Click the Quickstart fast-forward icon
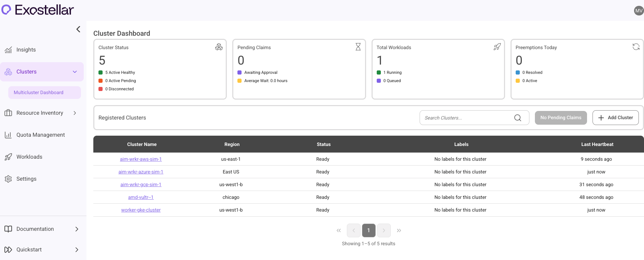The width and height of the screenshot is (644, 260). [8, 250]
